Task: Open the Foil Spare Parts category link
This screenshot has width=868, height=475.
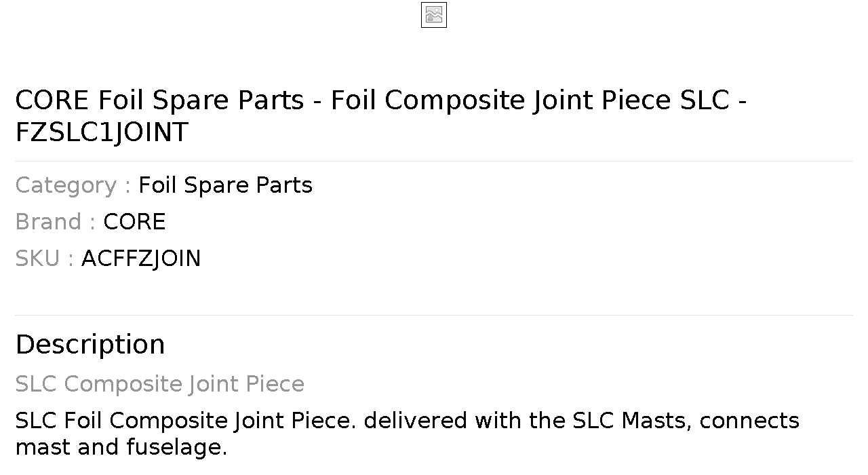Action: pos(225,185)
